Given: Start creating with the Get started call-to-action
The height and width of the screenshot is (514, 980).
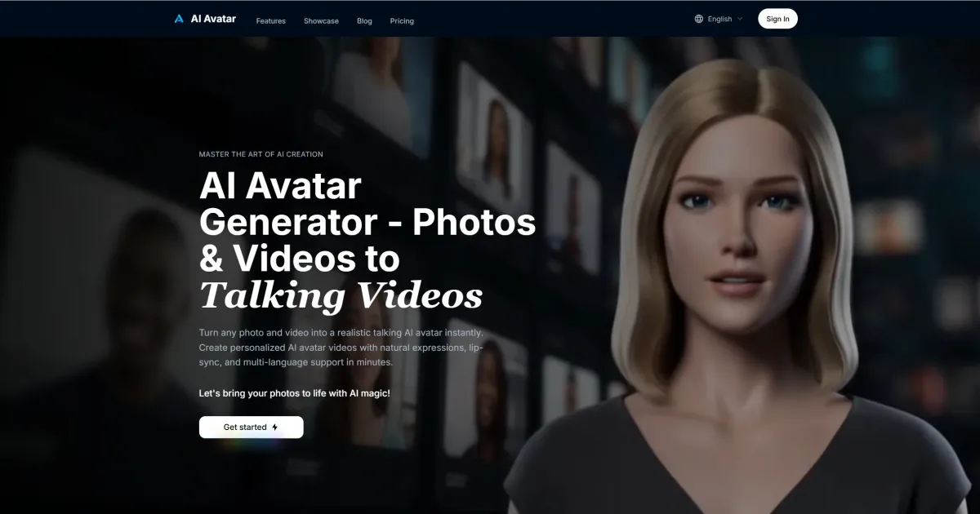Looking at the screenshot, I should point(251,427).
